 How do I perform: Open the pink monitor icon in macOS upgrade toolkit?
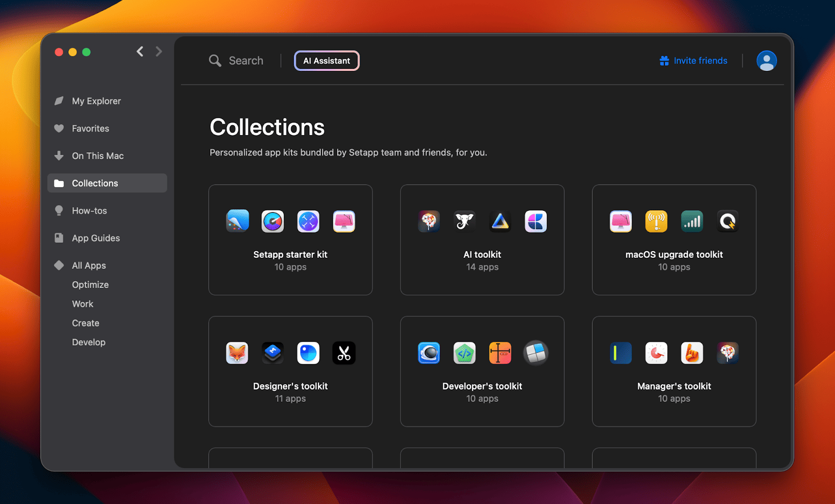tap(621, 221)
